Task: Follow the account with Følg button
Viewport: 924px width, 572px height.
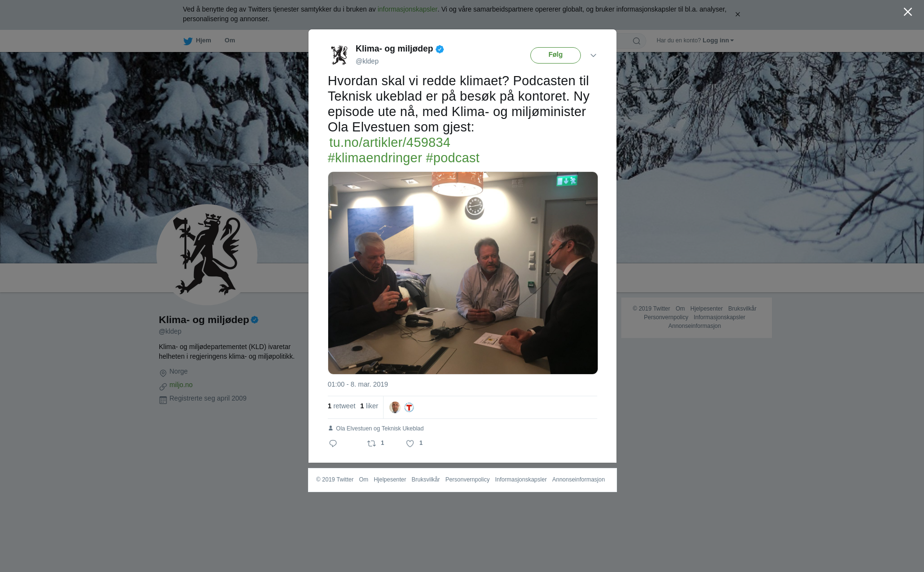Action: click(x=555, y=55)
